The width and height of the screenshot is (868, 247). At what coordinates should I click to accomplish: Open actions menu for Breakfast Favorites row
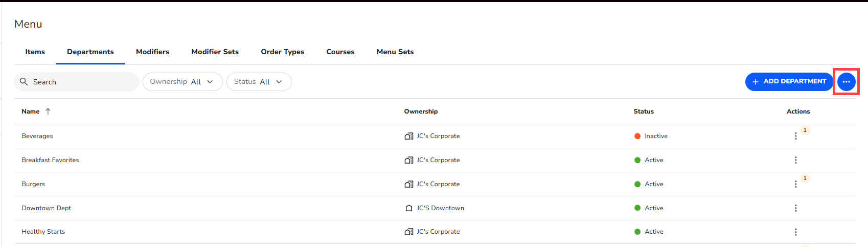click(x=795, y=160)
